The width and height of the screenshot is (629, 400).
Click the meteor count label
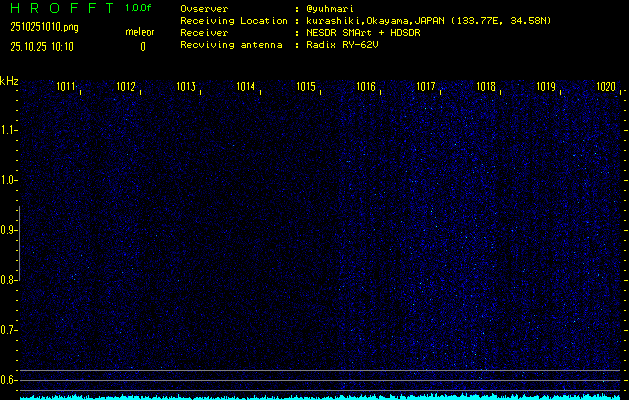point(139,32)
